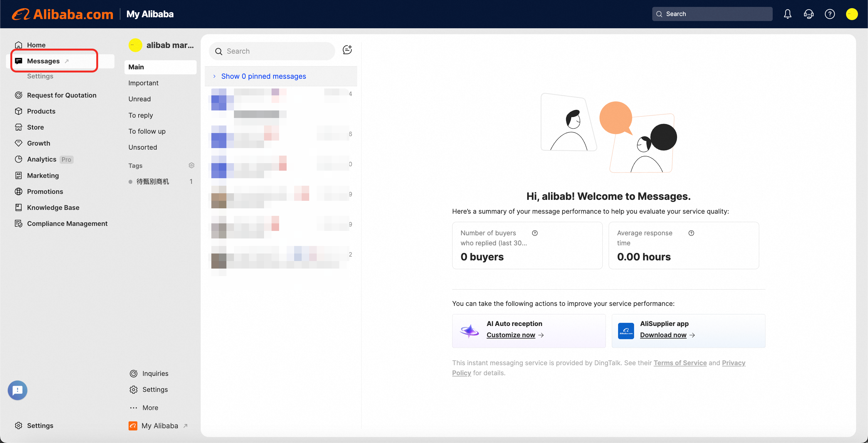868x443 pixels.
Task: Click the My Alibaba header title
Action: (x=150, y=14)
